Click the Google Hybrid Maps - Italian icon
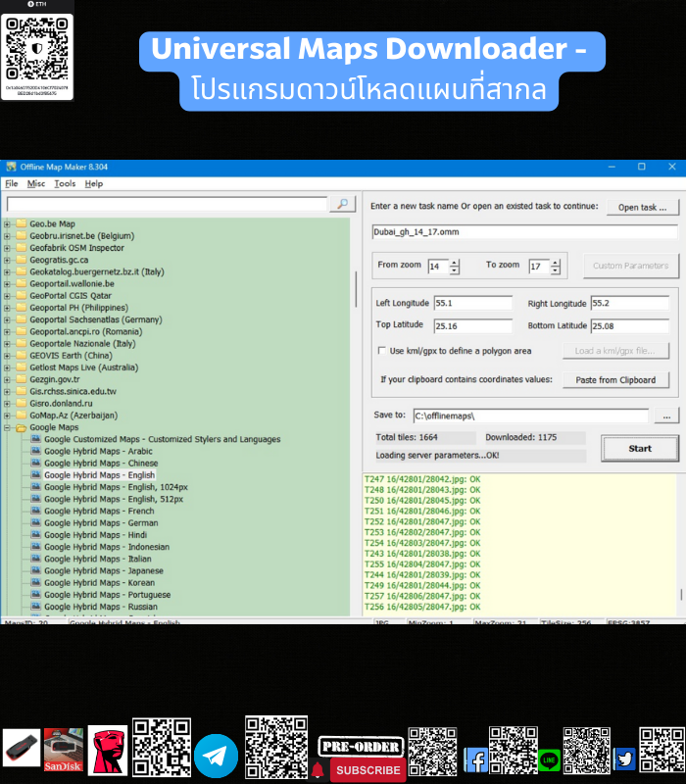This screenshot has width=686, height=784. click(x=36, y=559)
